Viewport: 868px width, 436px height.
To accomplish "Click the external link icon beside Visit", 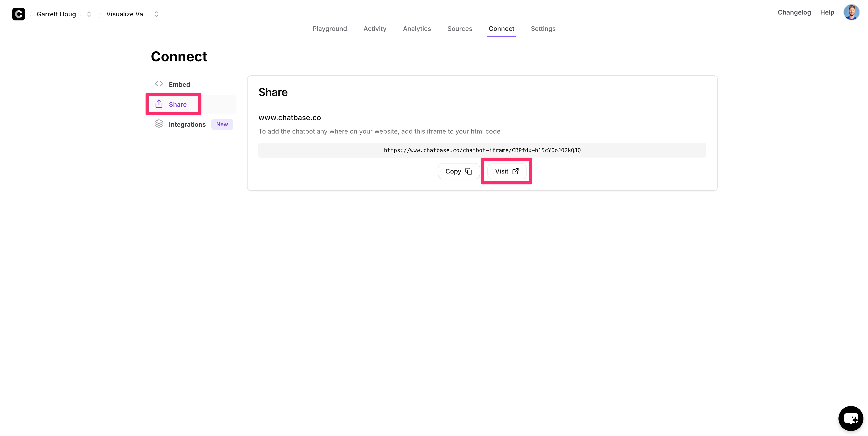I will click(515, 171).
